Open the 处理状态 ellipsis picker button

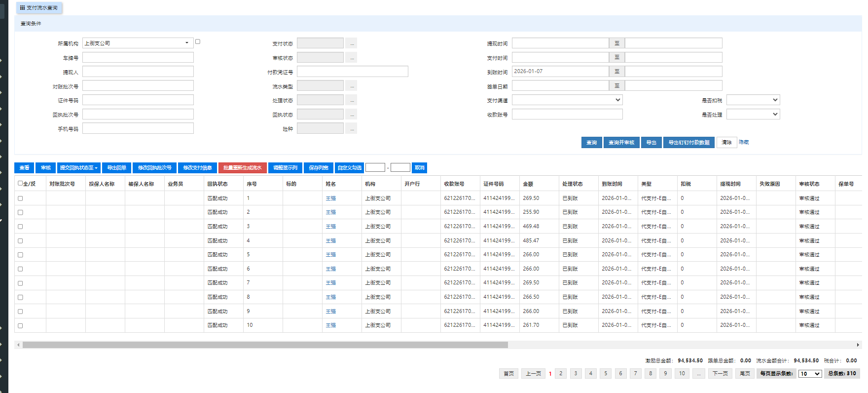[x=351, y=100]
